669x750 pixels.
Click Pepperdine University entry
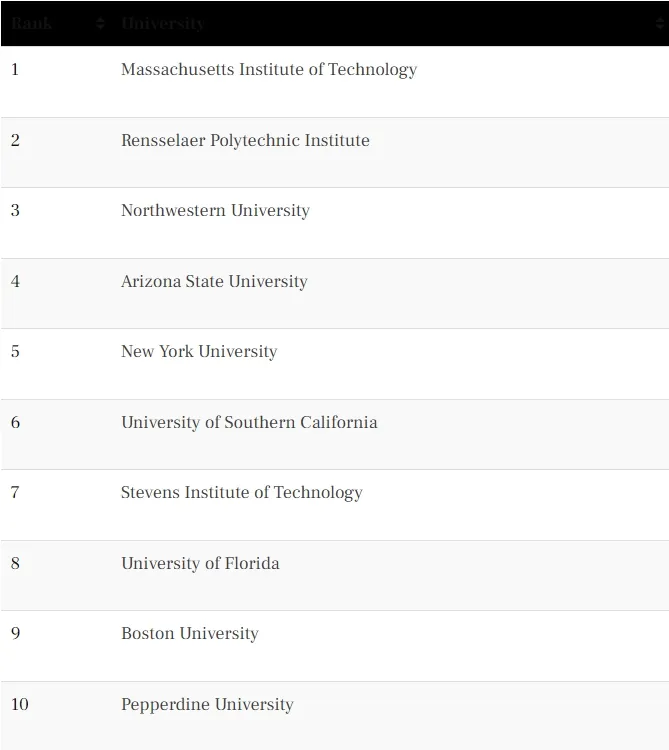pos(207,705)
